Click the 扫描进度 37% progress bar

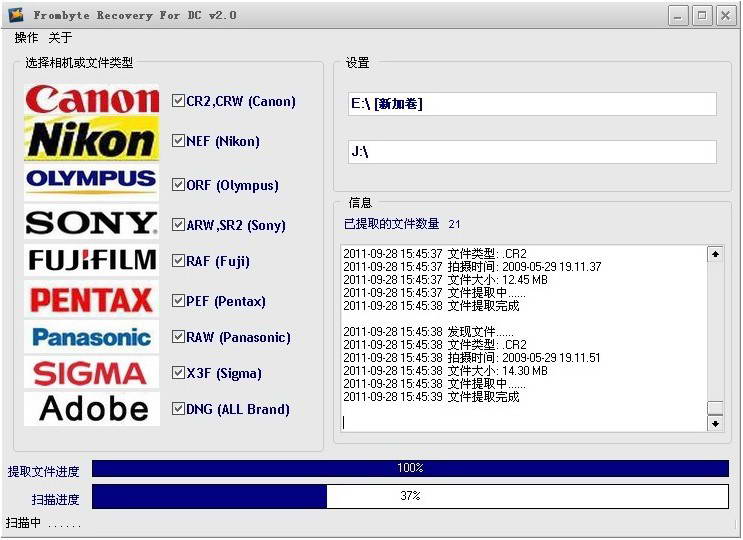(410, 496)
